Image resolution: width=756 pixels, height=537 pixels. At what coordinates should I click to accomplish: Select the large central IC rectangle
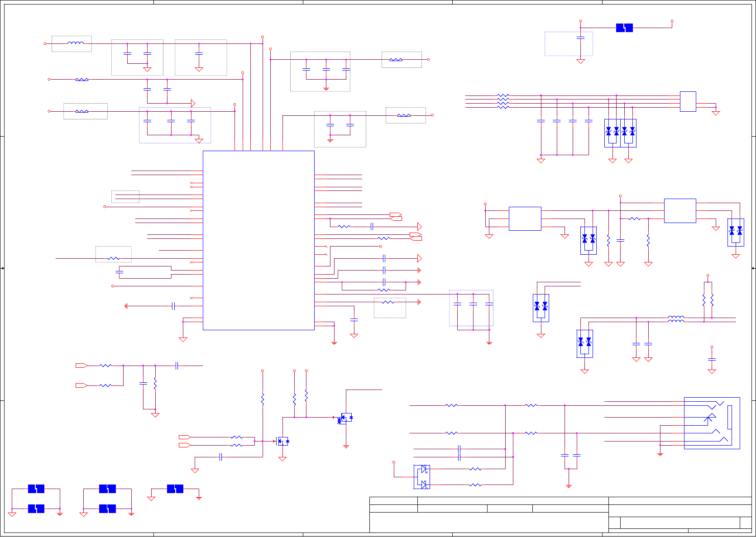[258, 240]
